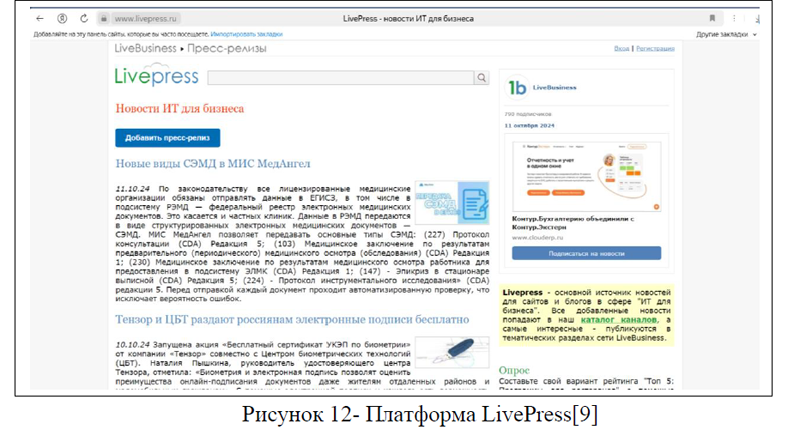Click the www.livepress.ru address field

(145, 18)
